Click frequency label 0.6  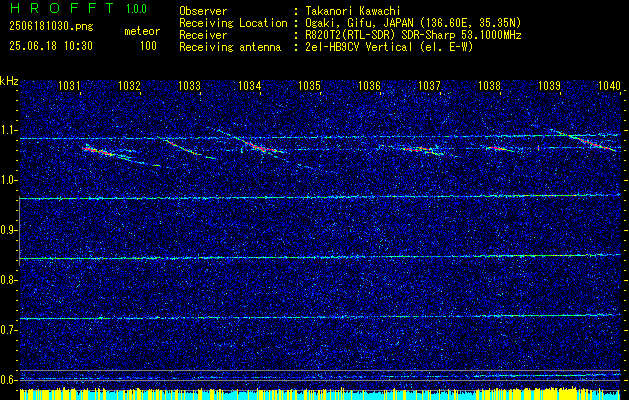(9, 380)
